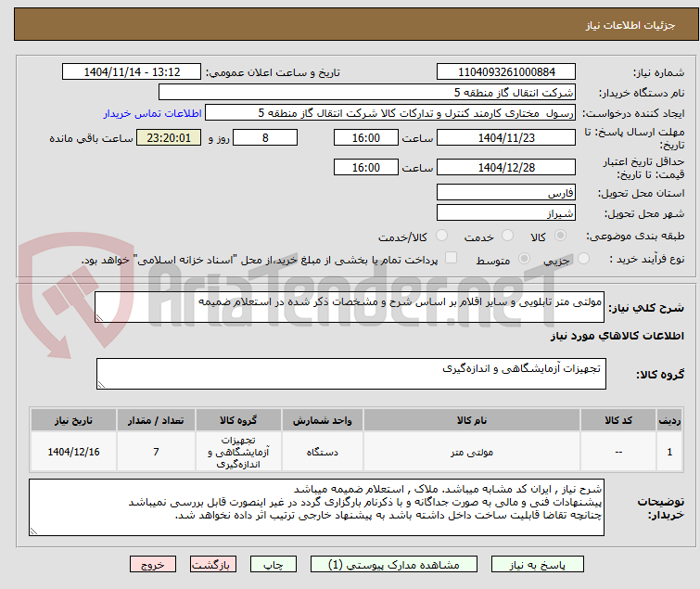Click the remaining days field showing 8

(x=265, y=137)
